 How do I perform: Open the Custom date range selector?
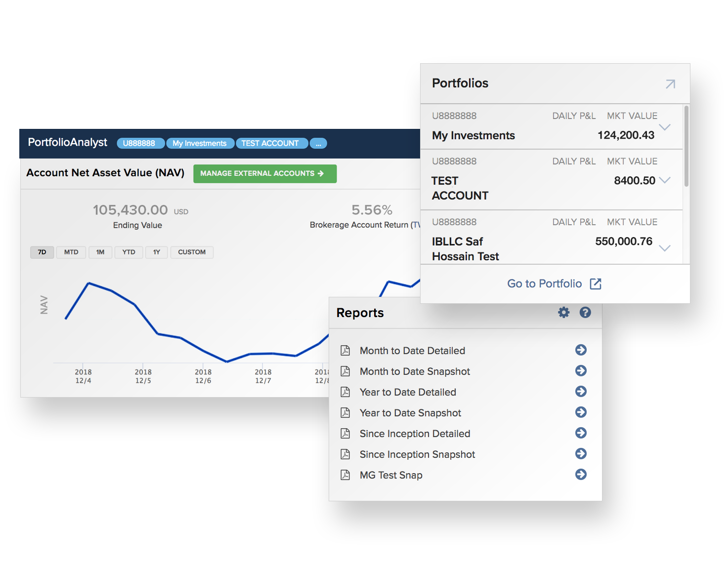(x=192, y=252)
